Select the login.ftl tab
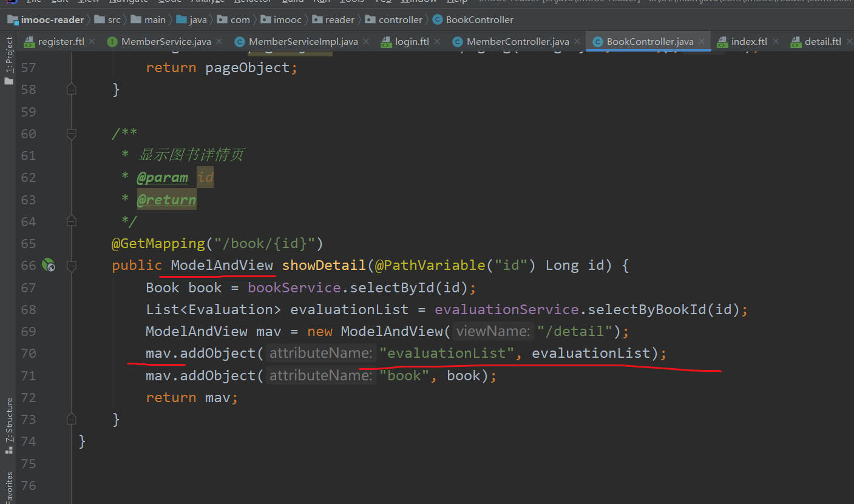 [x=412, y=41]
